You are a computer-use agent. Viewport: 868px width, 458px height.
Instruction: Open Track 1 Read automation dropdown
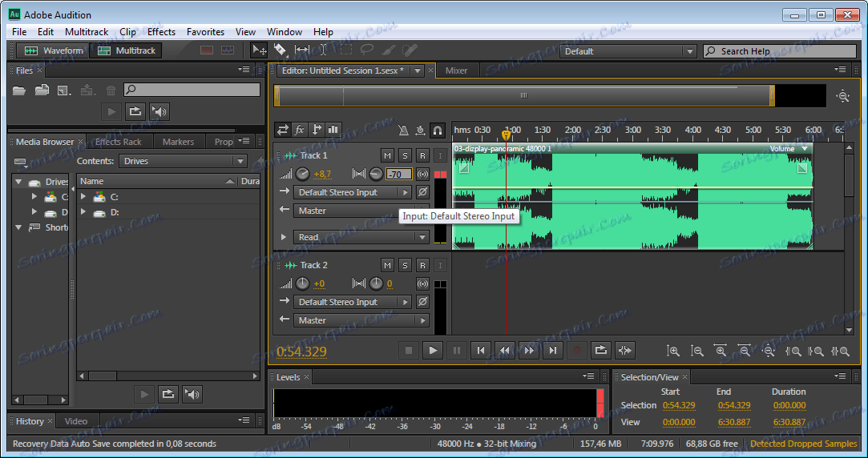pyautogui.click(x=421, y=237)
